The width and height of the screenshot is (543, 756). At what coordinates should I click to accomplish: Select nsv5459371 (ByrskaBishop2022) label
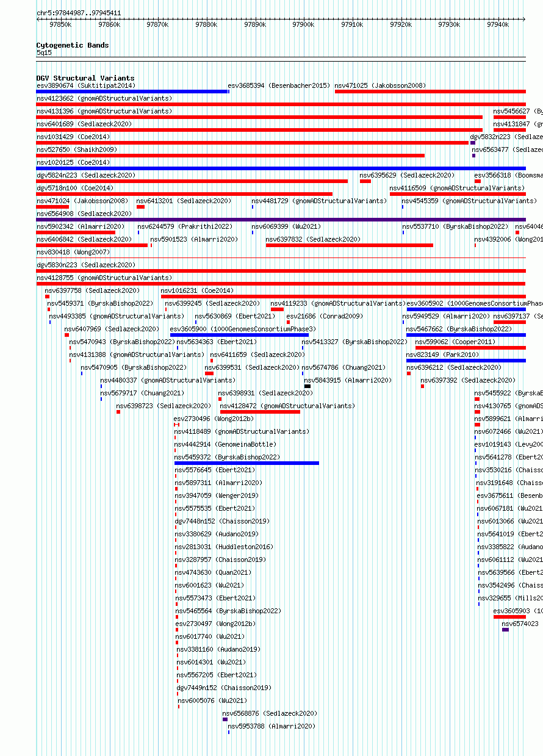pyautogui.click(x=101, y=303)
